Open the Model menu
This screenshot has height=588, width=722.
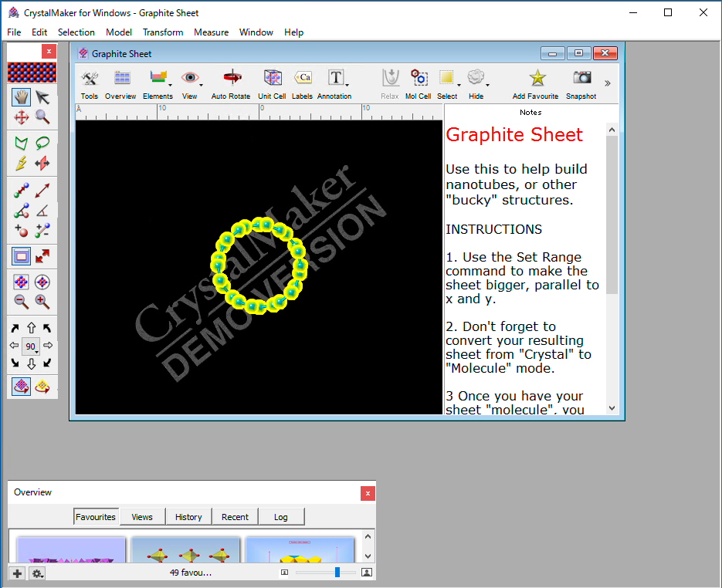[119, 32]
